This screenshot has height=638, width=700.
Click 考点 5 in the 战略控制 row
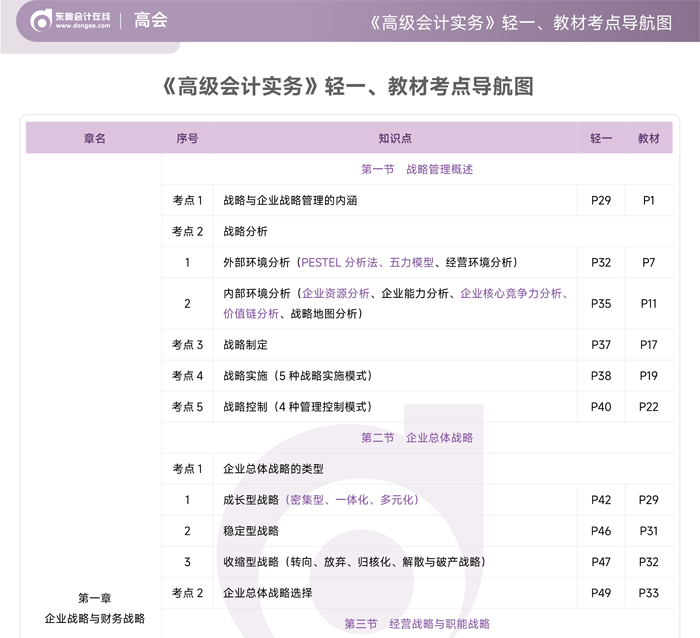[x=187, y=407]
